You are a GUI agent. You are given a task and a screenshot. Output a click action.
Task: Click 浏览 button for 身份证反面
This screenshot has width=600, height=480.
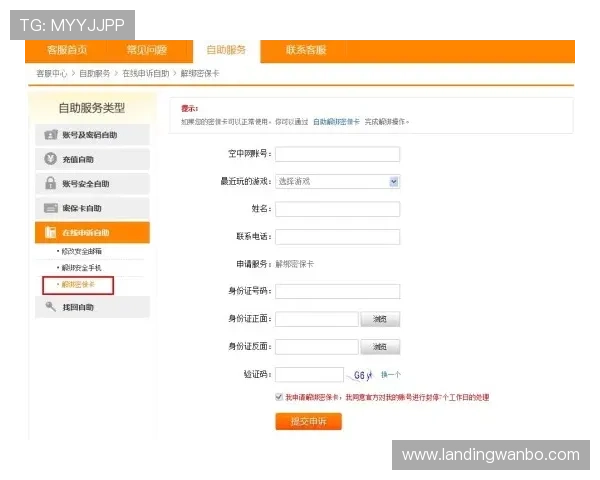pyautogui.click(x=380, y=347)
